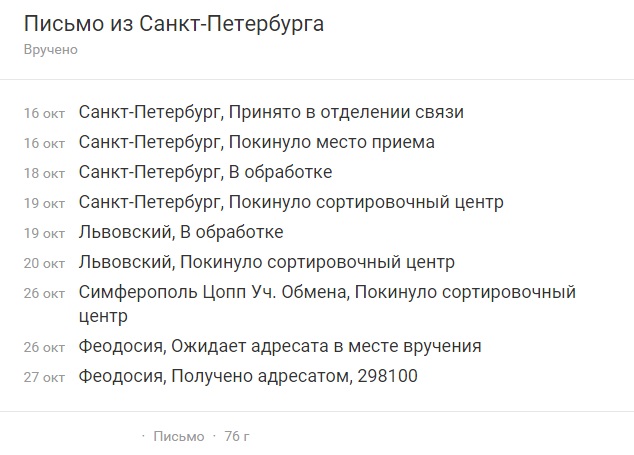The height and width of the screenshot is (455, 634).
Task: Select the Письмо type label at bottom
Action: tap(179, 436)
